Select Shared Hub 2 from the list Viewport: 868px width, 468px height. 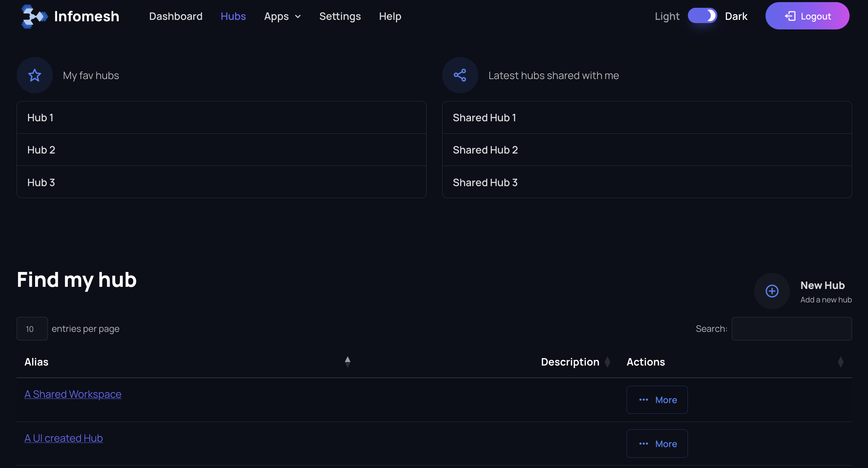tap(485, 150)
